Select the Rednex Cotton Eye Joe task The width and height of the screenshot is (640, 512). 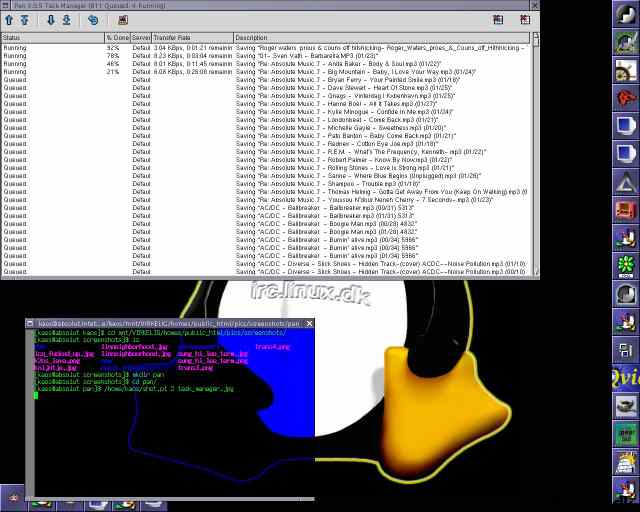click(265, 144)
